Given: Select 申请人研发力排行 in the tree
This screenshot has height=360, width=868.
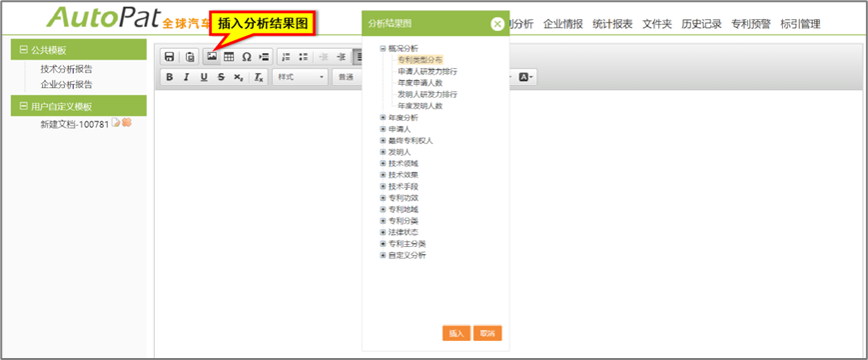Looking at the screenshot, I should tap(428, 71).
